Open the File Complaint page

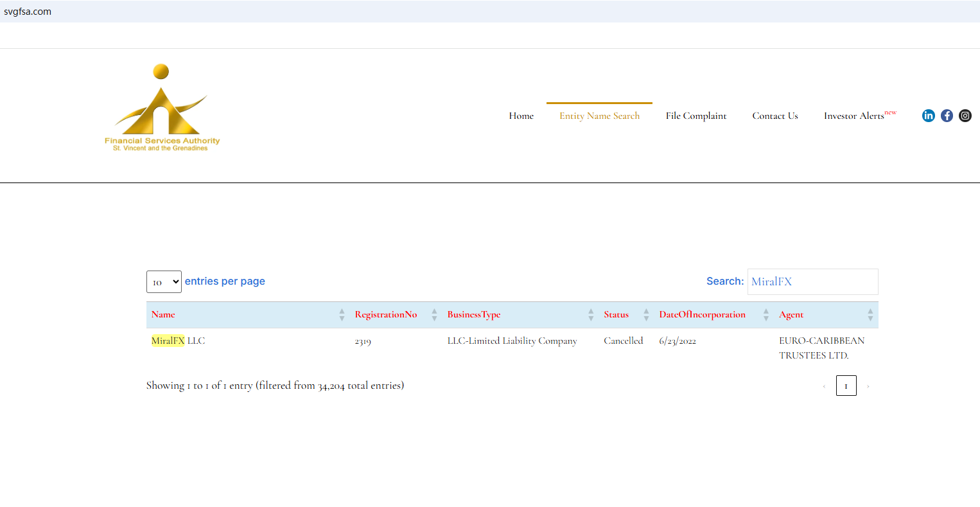click(696, 116)
